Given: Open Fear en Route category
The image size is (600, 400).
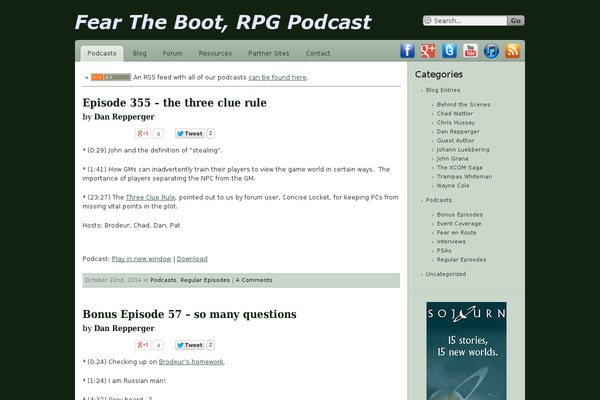Looking at the screenshot, I should coord(457,233).
